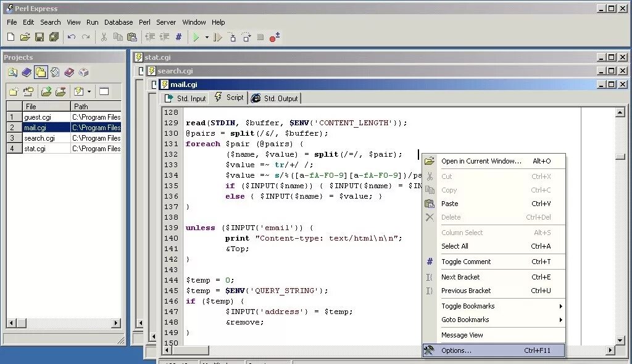Open the Edit menu
The image size is (632, 364).
(28, 22)
